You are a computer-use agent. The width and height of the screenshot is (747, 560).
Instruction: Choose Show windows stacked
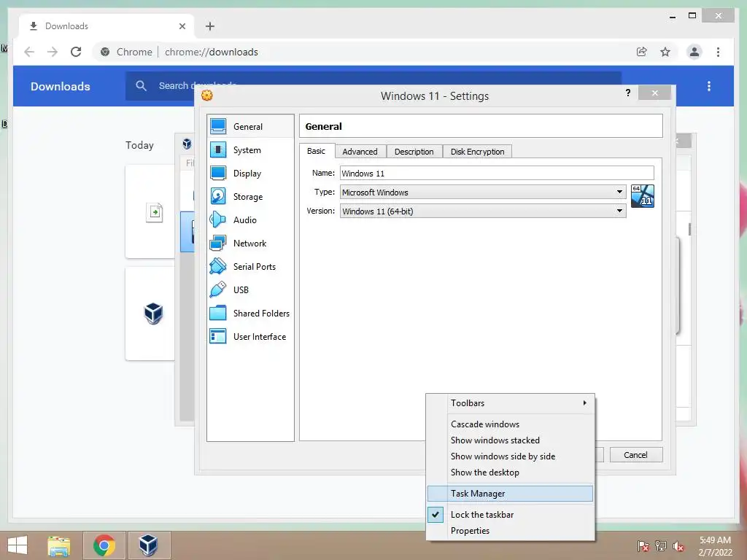point(510,440)
